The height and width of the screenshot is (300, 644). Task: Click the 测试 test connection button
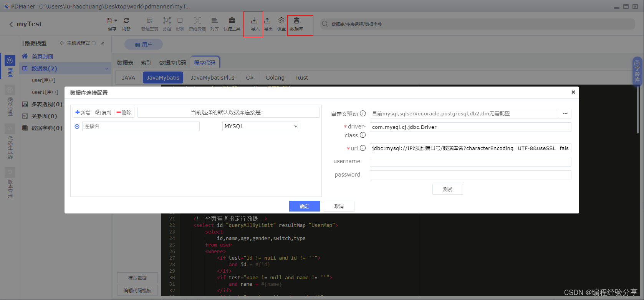pyautogui.click(x=448, y=189)
